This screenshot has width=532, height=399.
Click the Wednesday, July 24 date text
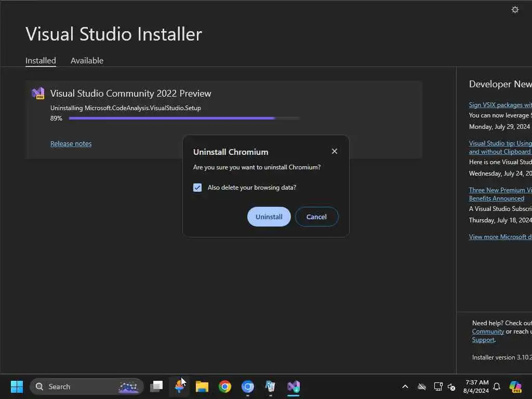click(500, 174)
